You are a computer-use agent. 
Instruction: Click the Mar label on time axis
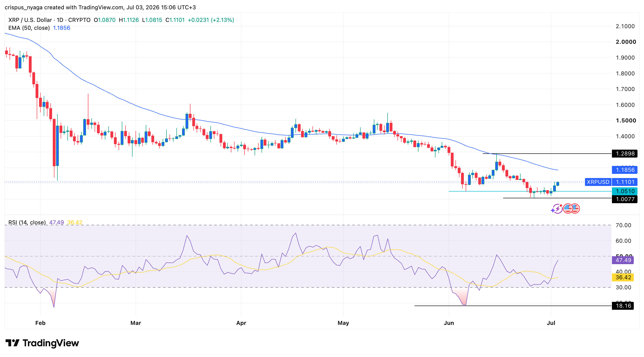(136, 323)
